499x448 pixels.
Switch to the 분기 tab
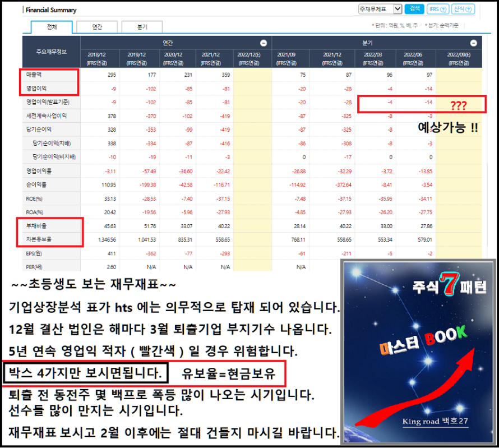click(142, 27)
